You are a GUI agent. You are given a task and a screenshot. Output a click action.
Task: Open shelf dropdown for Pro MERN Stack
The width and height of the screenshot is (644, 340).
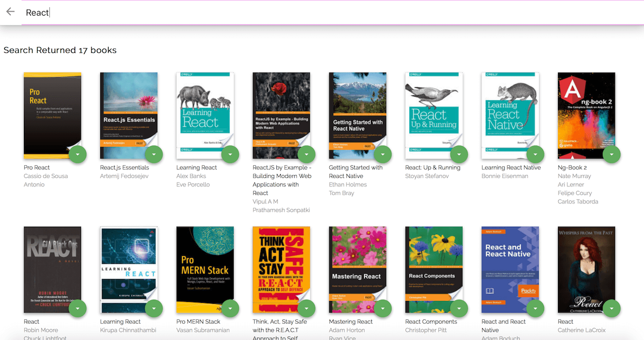point(230,308)
